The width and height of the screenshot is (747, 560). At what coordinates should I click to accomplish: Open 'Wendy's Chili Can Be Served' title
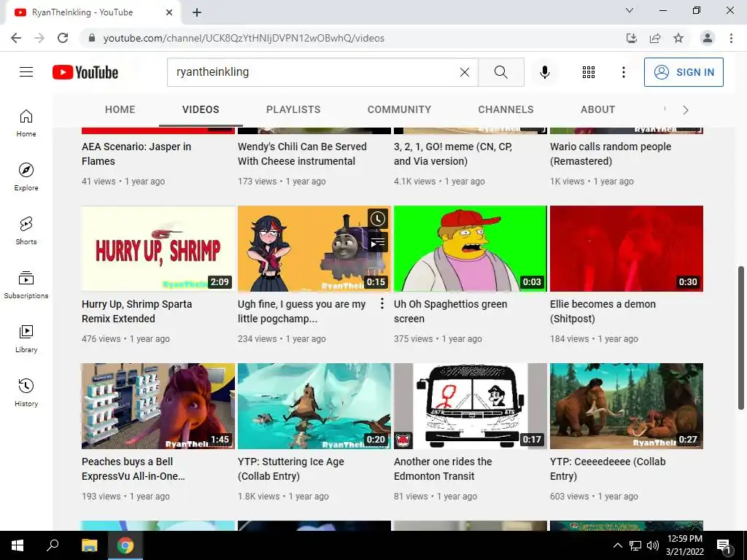[x=302, y=154]
